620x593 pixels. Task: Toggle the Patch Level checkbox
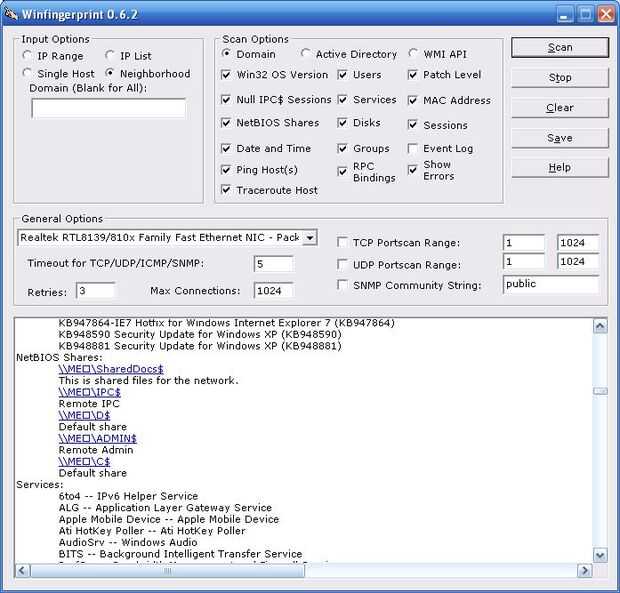[412, 74]
